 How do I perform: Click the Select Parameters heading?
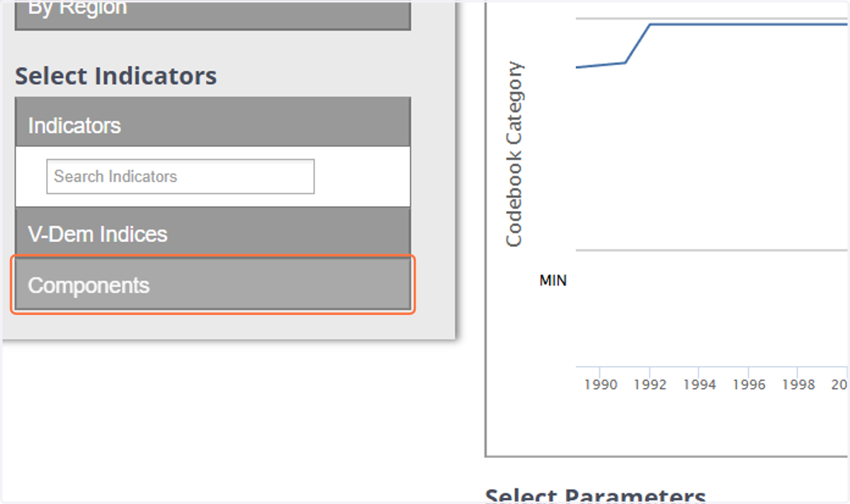(595, 497)
